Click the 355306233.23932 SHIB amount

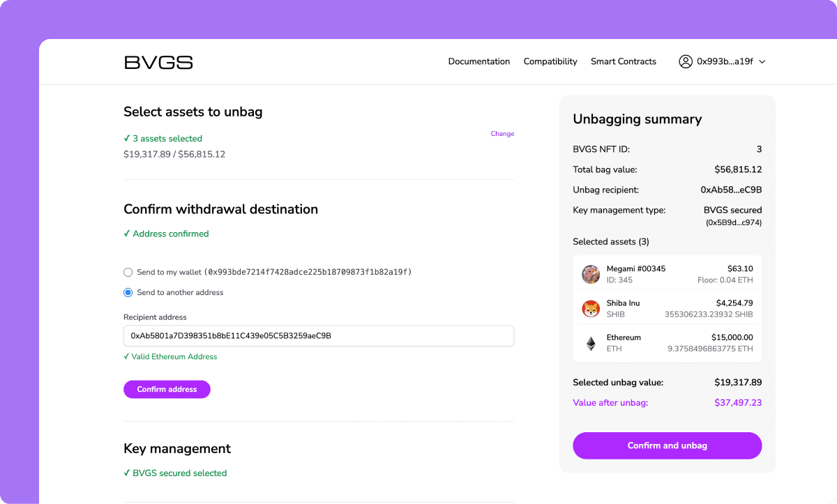tap(709, 314)
